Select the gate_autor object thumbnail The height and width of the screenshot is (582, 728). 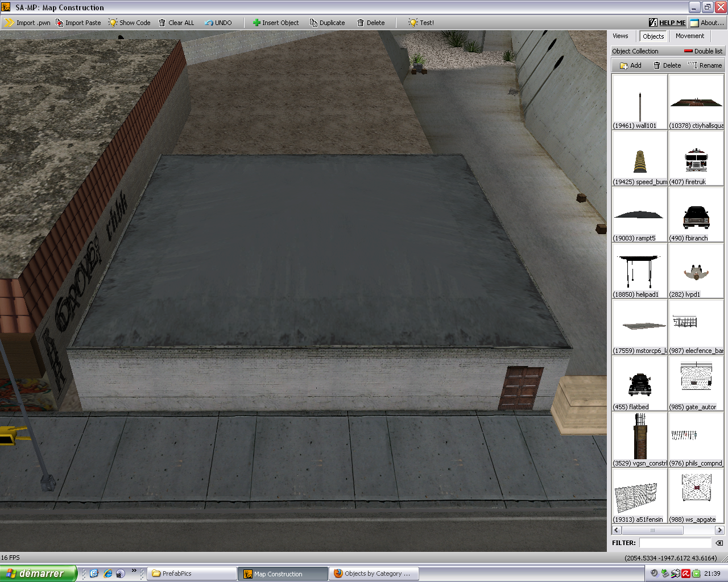click(696, 384)
